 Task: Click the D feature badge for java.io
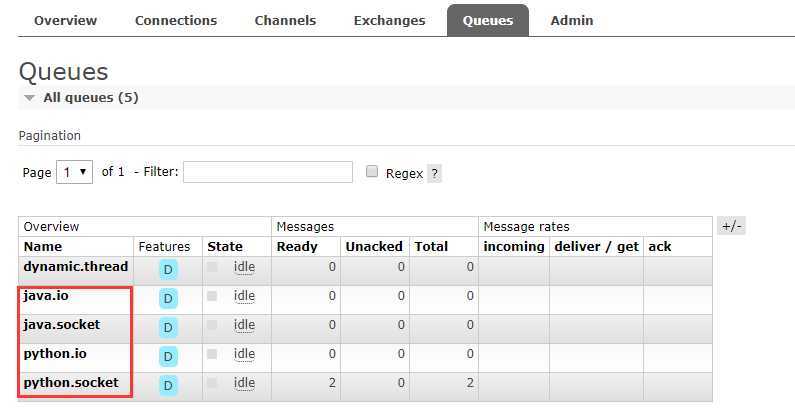(x=168, y=298)
